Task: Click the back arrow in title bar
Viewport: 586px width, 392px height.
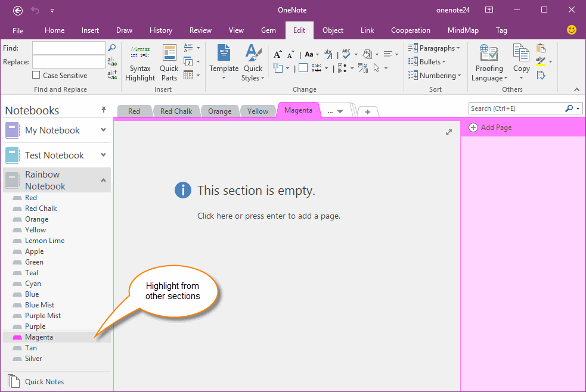Action: tap(18, 11)
